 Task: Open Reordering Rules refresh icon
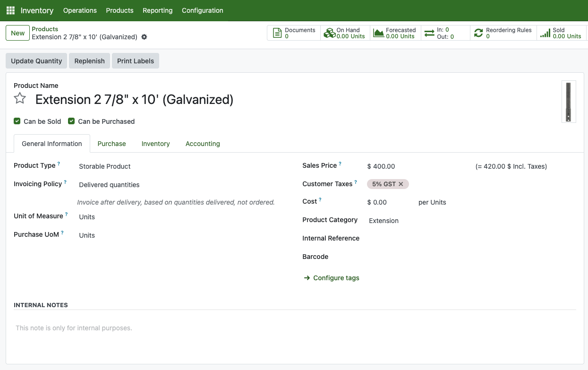pyautogui.click(x=478, y=33)
